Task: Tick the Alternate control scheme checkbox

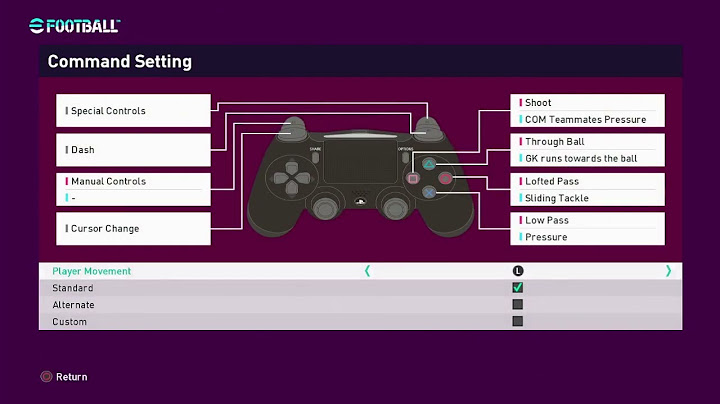Action: pos(518,304)
